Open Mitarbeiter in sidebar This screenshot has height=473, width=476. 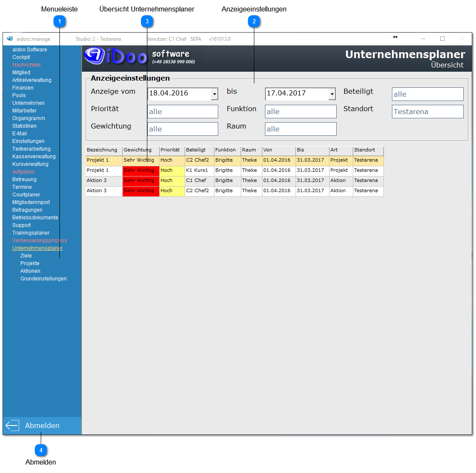click(x=24, y=111)
